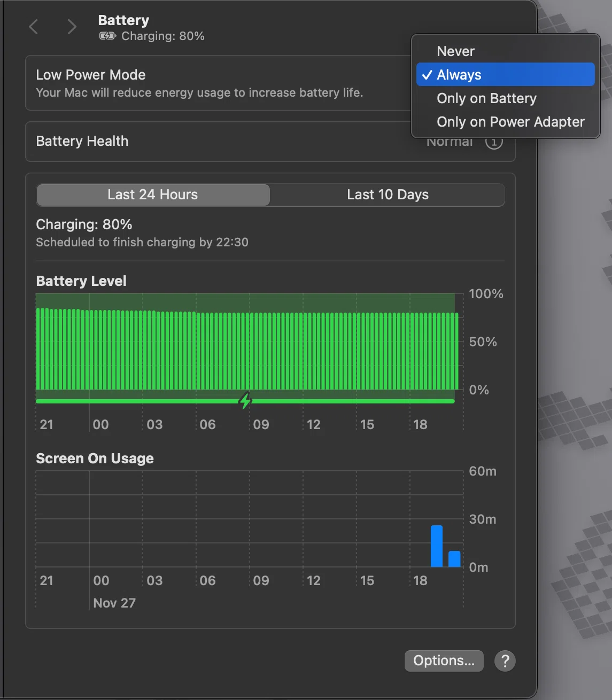Click the lightning bolt charging marker on the chart

pos(245,400)
